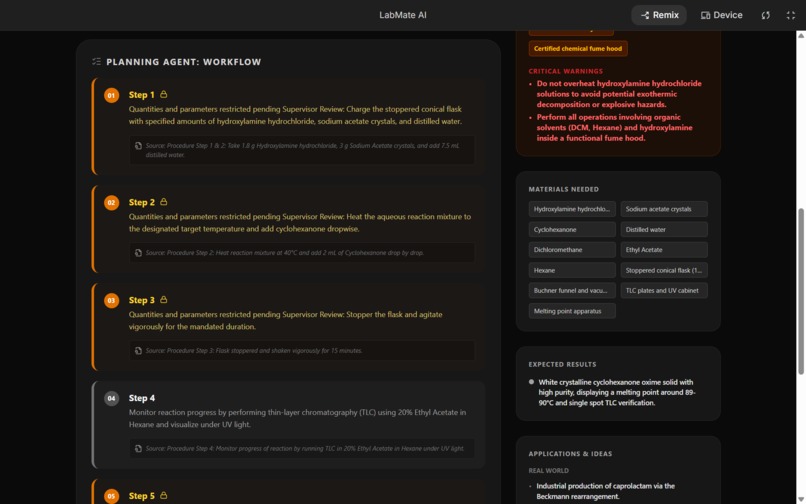
Task: Click the lock icon next to Step 3
Action: click(x=163, y=299)
